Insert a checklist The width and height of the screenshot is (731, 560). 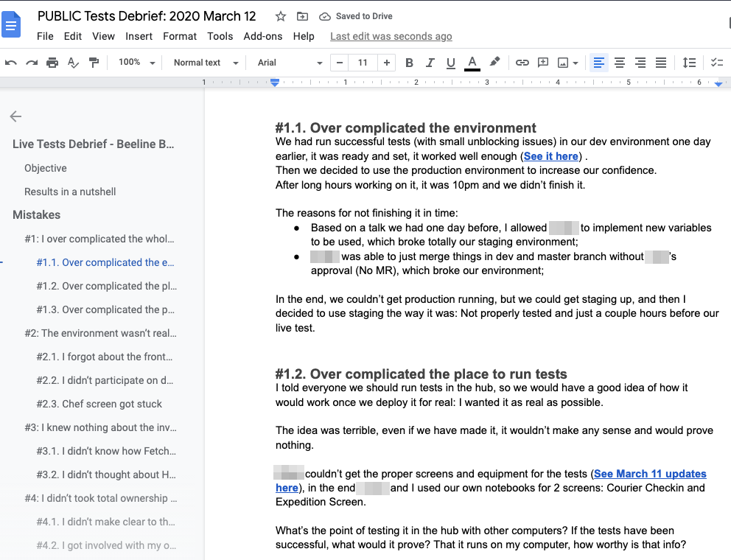716,63
